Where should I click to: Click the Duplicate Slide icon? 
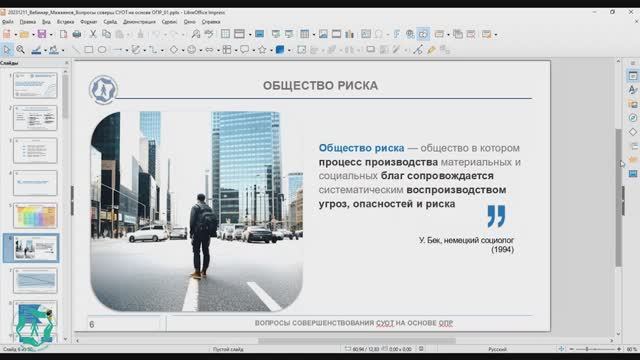458,34
